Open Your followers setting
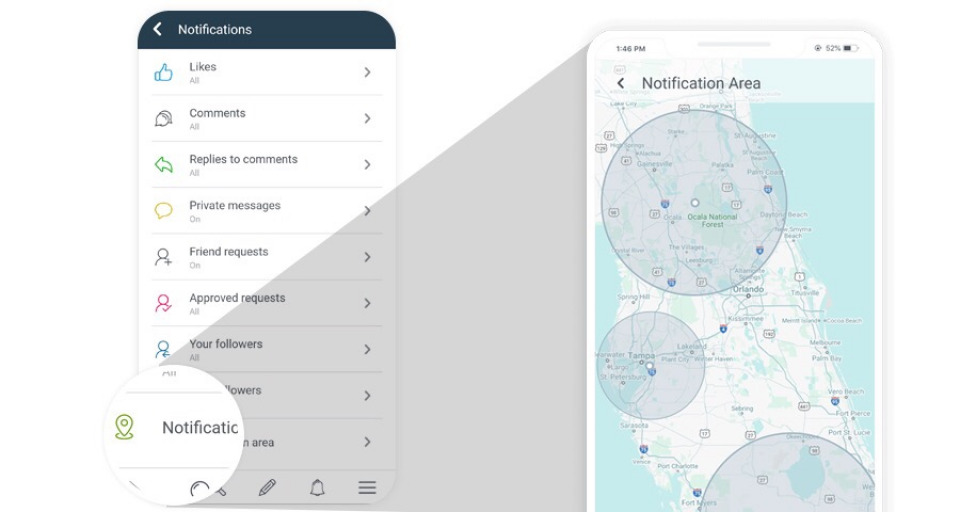This screenshot has width=960, height=512. pos(267,349)
